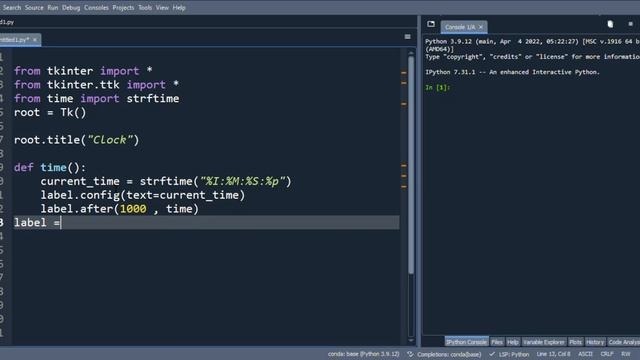640x360 pixels.
Task: Open the View menu
Action: click(x=162, y=7)
